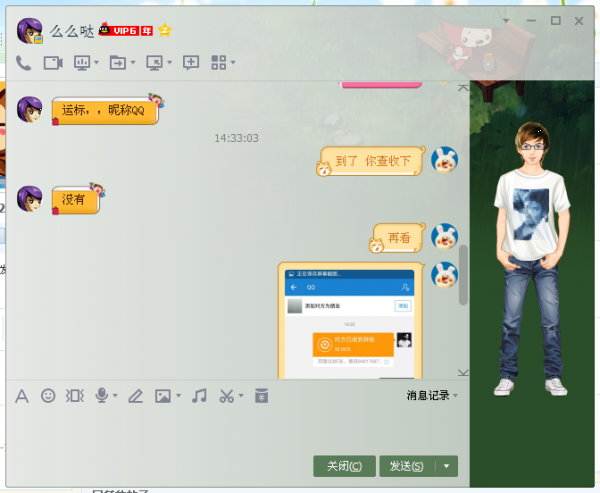The height and width of the screenshot is (493, 600).
Task: Click the sender avatar beside 没有
Action: (29, 199)
